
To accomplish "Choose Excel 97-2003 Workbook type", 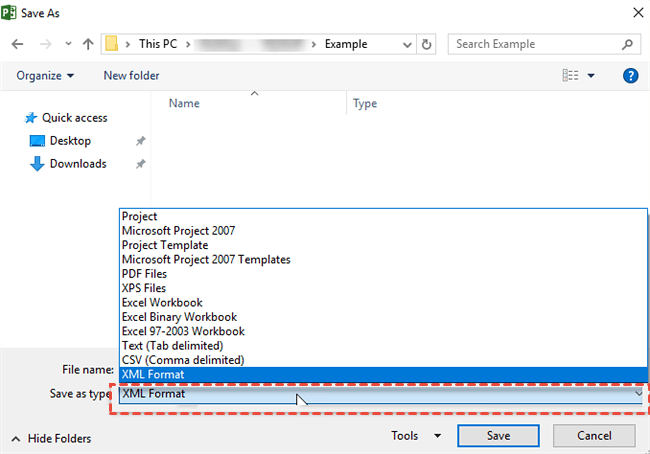I will tap(383, 331).
